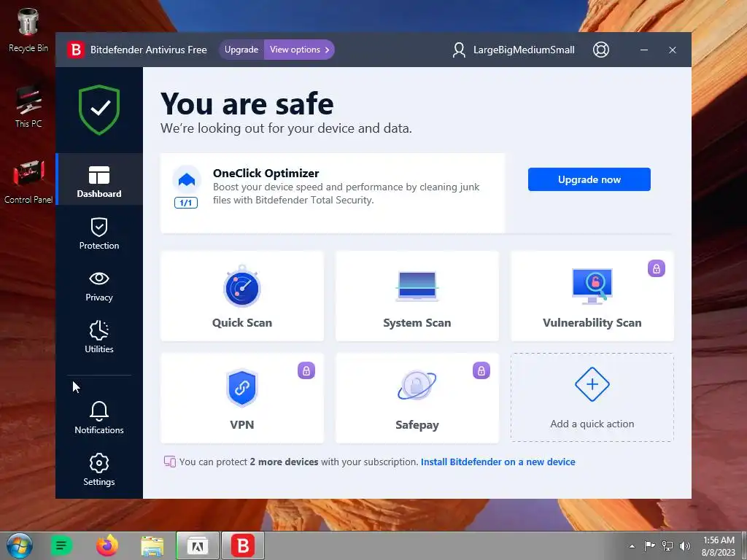The image size is (747, 560).
Task: Open the Safepay tile
Action: point(417,397)
